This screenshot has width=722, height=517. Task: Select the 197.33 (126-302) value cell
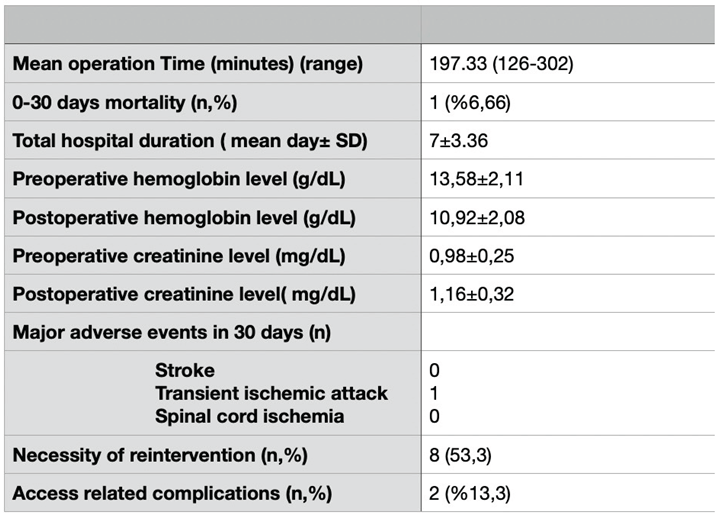[500, 64]
